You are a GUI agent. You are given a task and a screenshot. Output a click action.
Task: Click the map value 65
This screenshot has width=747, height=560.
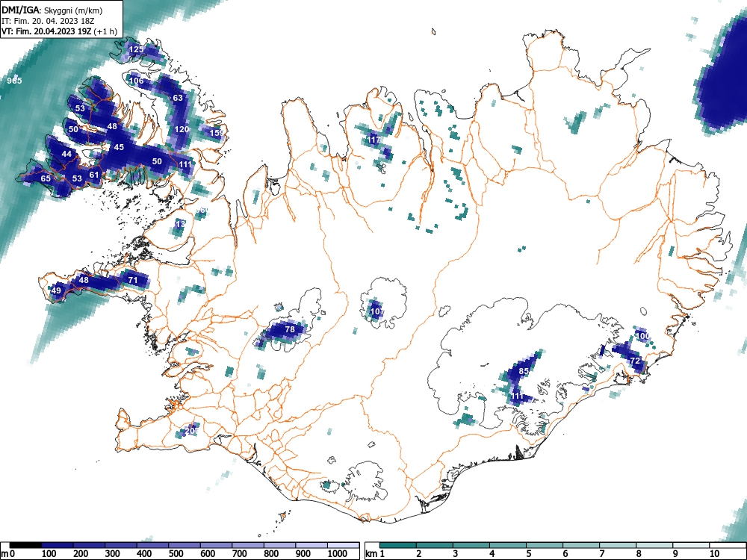click(46, 178)
